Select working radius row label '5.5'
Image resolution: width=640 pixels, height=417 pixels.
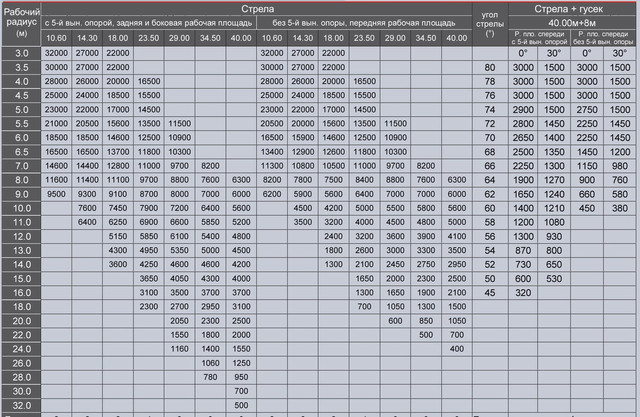(22, 124)
